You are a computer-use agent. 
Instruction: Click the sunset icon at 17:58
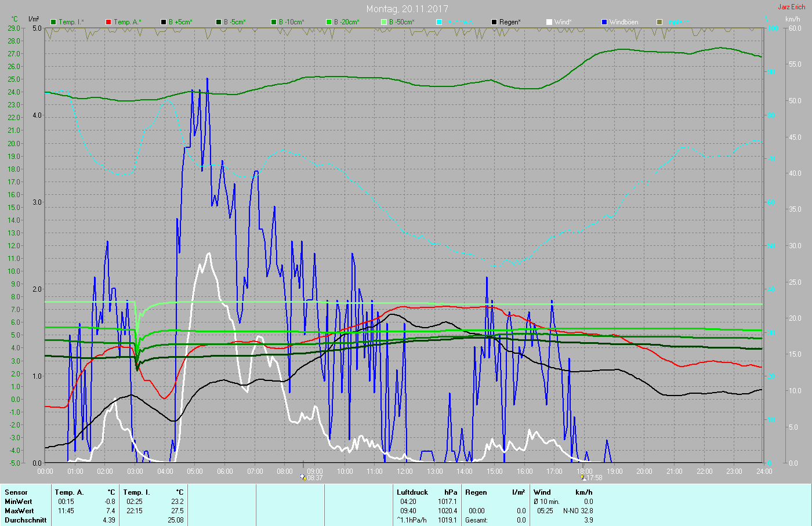(582, 477)
